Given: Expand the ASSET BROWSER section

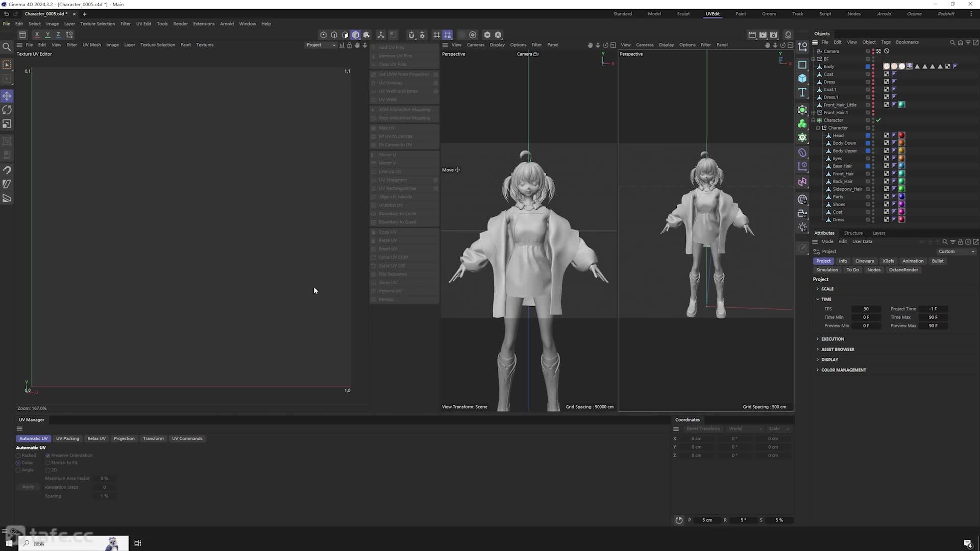Looking at the screenshot, I should (818, 349).
